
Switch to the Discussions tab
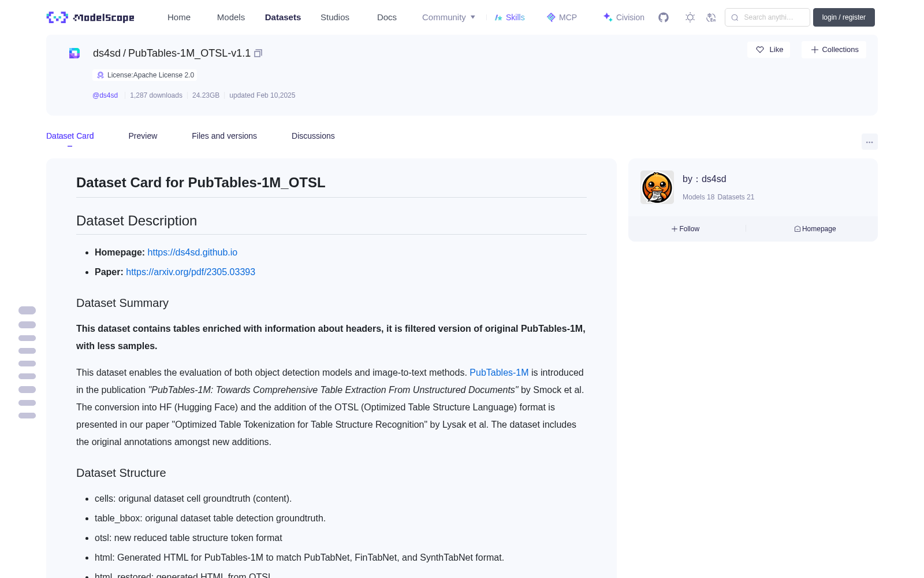pos(313,136)
